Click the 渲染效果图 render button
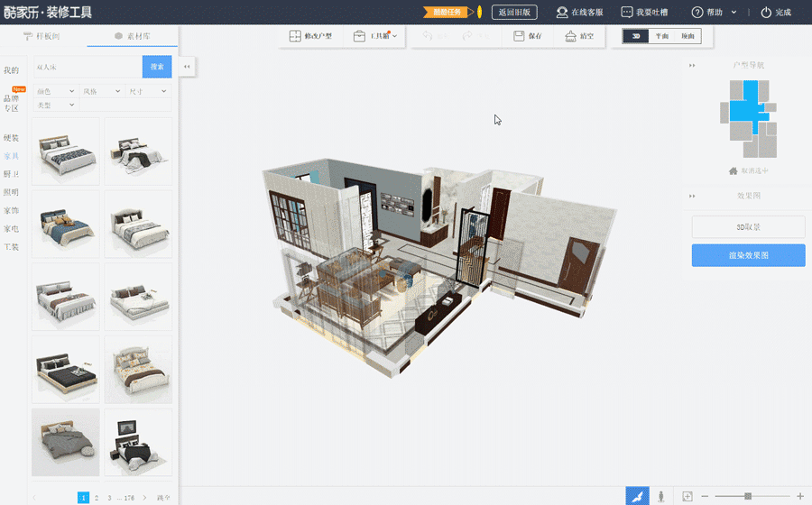This screenshot has height=505, width=812. [x=748, y=255]
